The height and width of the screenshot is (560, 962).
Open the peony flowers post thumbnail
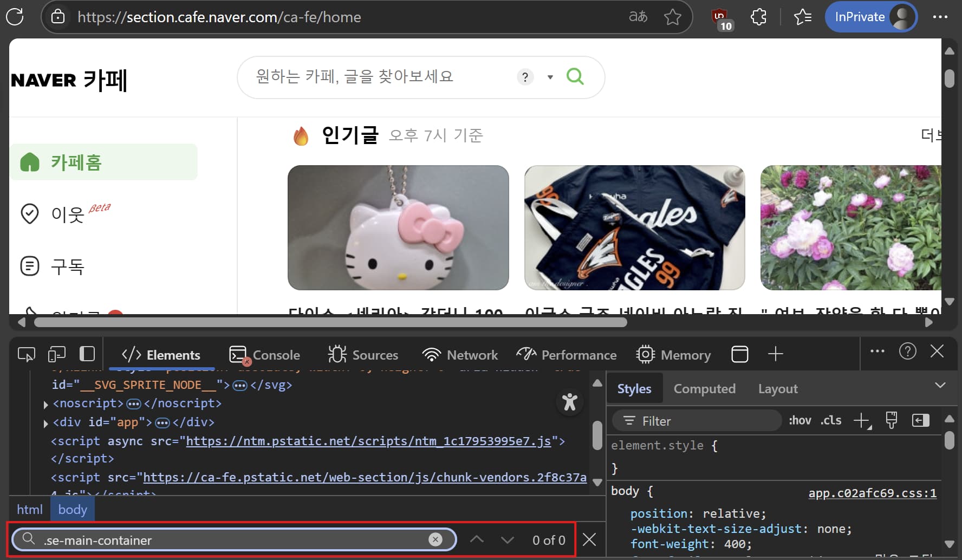pos(850,227)
